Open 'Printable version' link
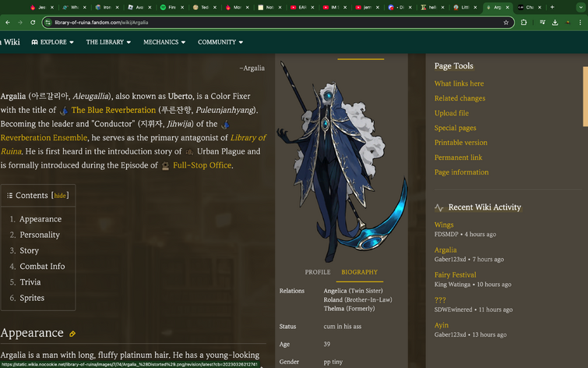Viewport: 588px width, 368px height. [461, 143]
